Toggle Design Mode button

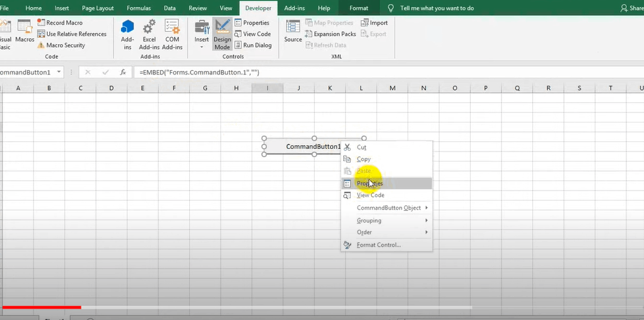pyautogui.click(x=222, y=35)
